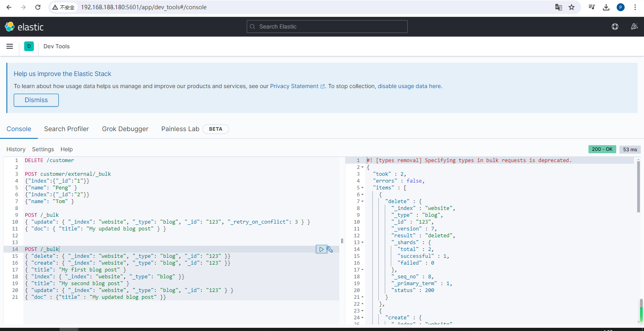Click the BETA badge next to Painless Lab

pos(216,129)
